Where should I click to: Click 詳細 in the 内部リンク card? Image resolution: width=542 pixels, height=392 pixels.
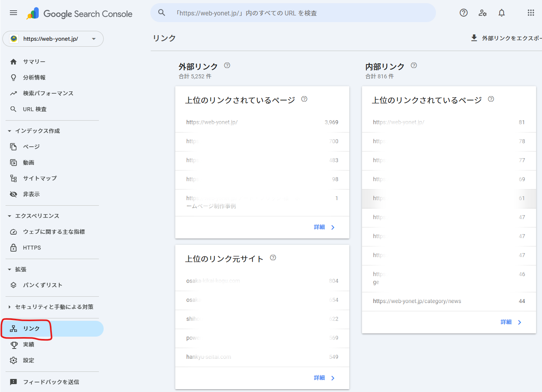coord(511,322)
